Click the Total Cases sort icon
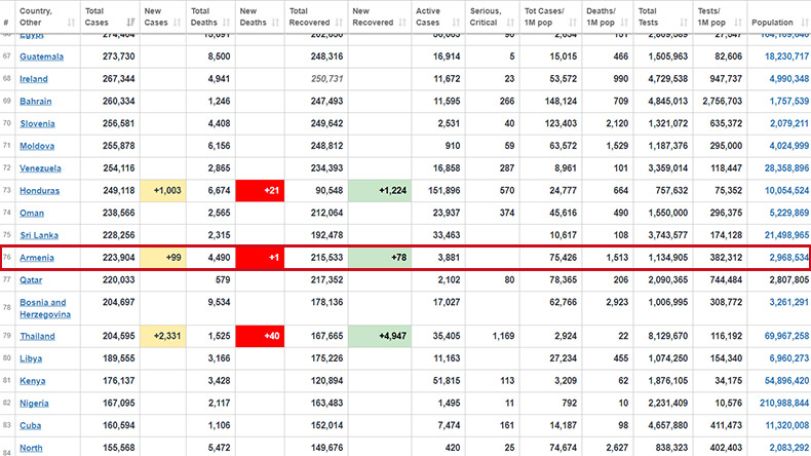 (131, 22)
